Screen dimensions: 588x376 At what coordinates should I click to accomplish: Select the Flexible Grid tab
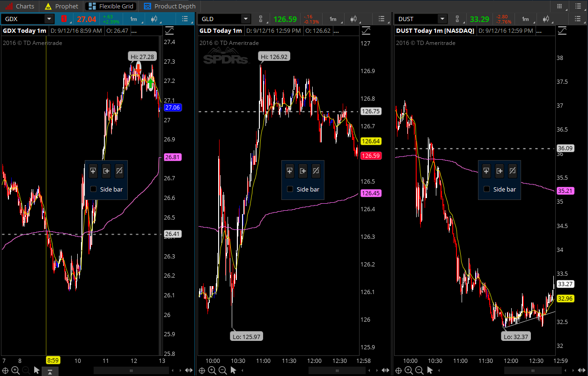click(x=111, y=6)
